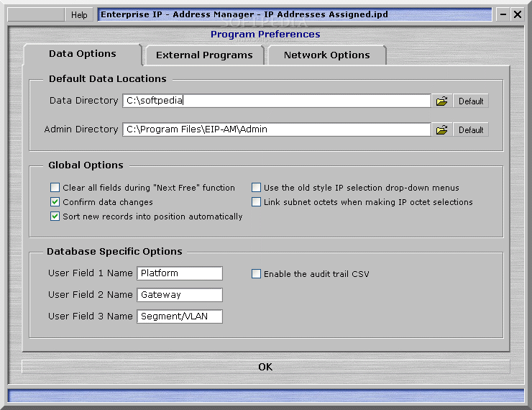The image size is (532, 410).
Task: Click the Global Options group label
Action: click(86, 165)
